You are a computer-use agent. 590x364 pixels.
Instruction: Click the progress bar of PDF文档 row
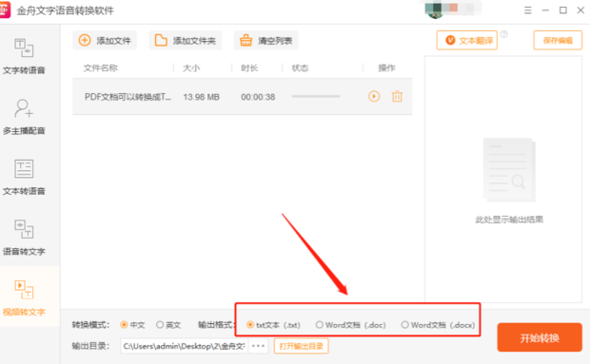point(316,97)
